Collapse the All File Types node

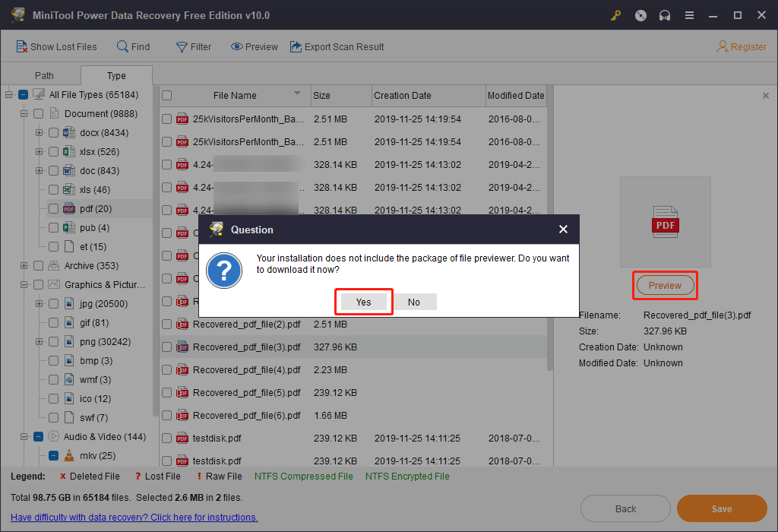click(x=8, y=94)
